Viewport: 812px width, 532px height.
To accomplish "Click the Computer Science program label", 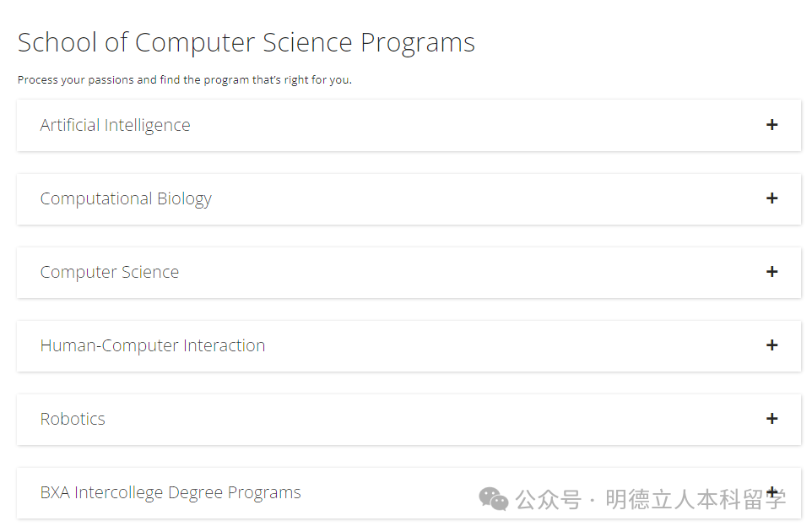I will tap(110, 272).
